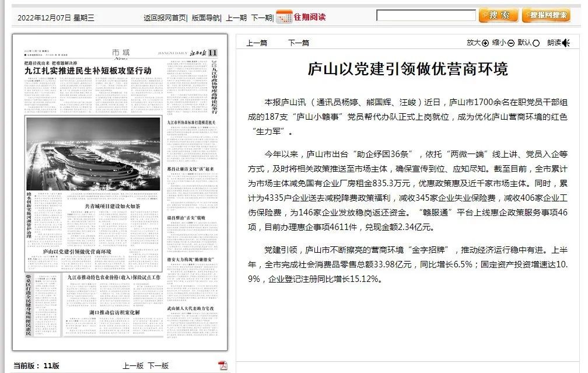
Task: Open 都昌让廉洁文化"活"起来 article on page
Action: click(x=191, y=169)
